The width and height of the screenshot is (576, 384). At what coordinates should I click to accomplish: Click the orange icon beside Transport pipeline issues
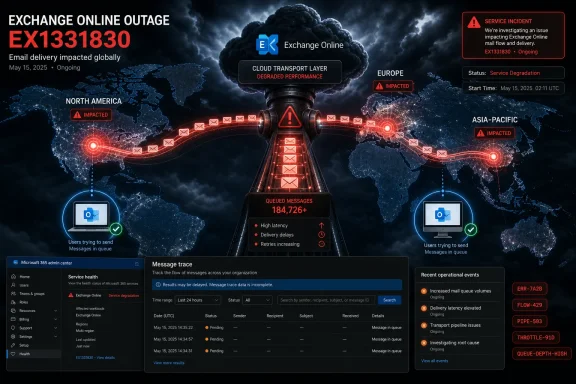click(x=424, y=325)
